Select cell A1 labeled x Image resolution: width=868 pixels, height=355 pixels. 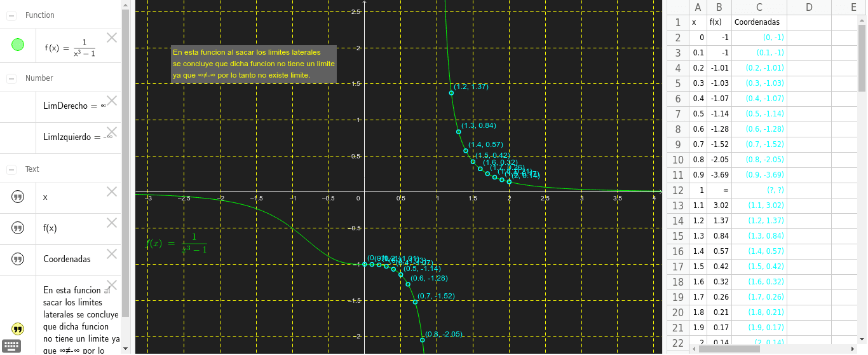[698, 22]
